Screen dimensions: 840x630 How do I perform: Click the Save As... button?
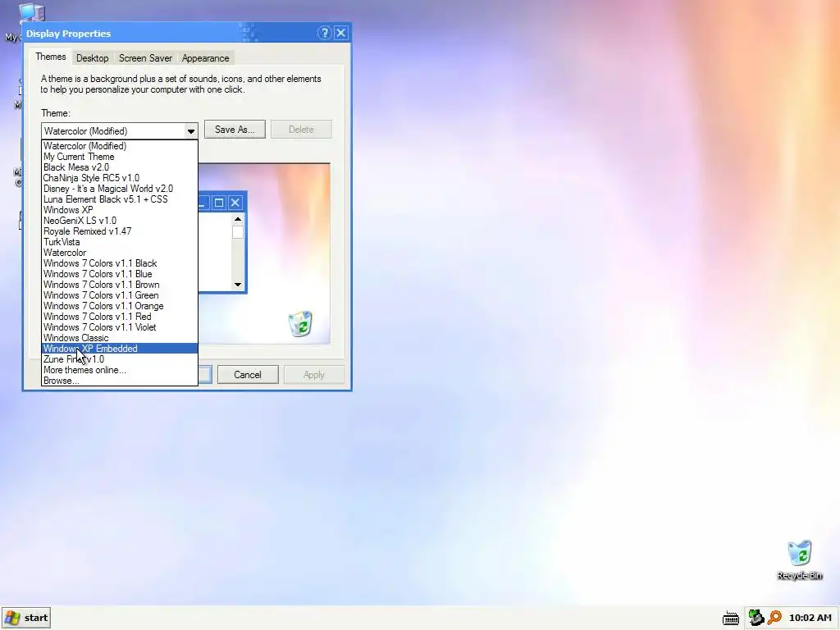(235, 129)
